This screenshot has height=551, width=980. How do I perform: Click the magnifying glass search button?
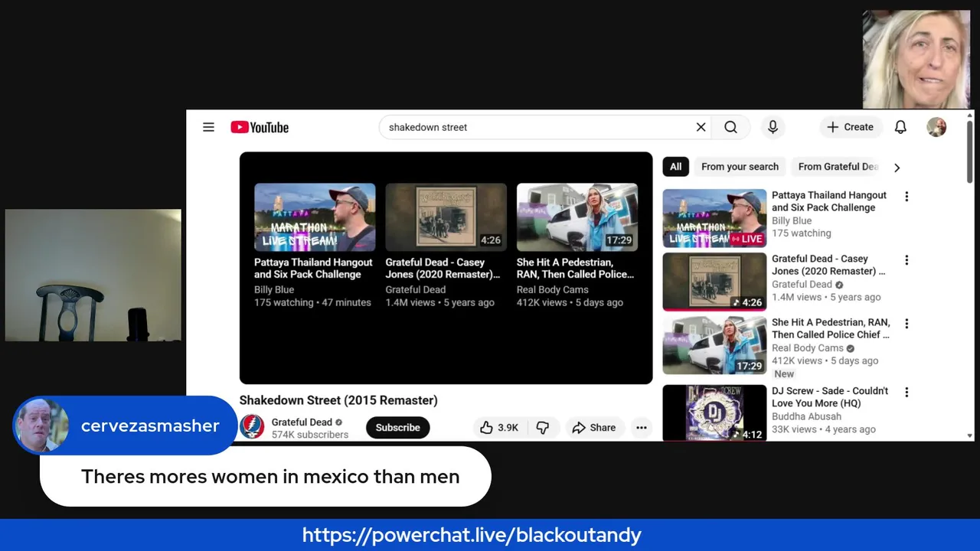point(730,127)
